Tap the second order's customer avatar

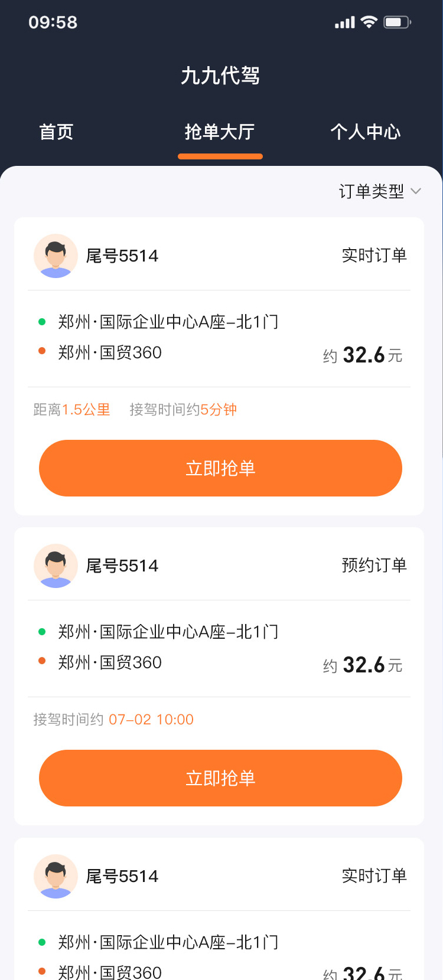tap(56, 566)
